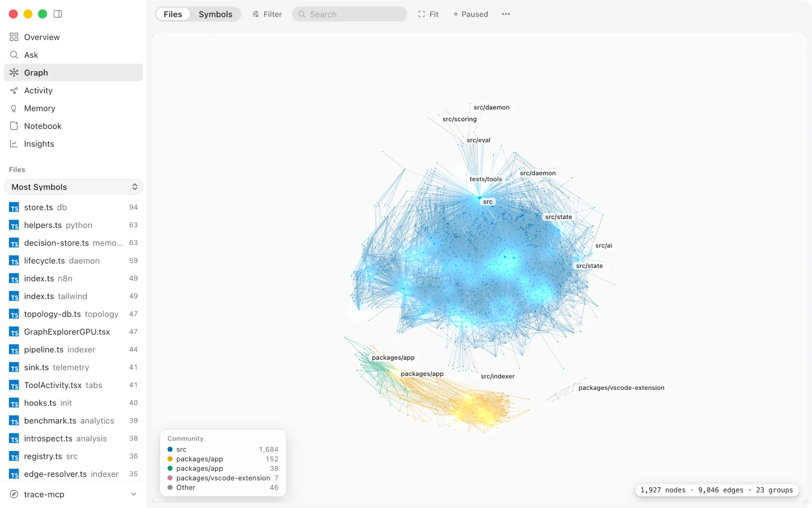Screen dimensions: 812x508
Task: Toggle the Paused simulation status
Action: pyautogui.click(x=471, y=14)
